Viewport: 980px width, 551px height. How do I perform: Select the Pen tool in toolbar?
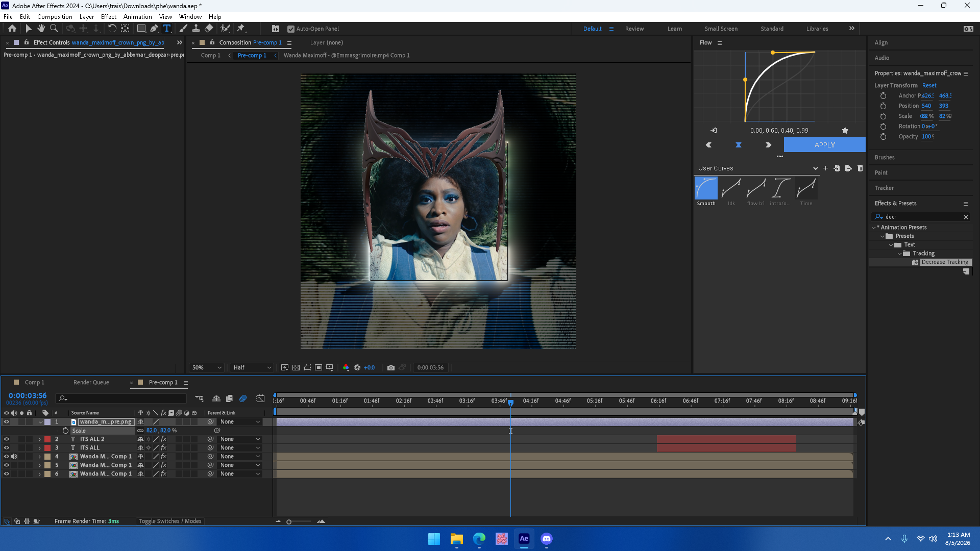click(x=154, y=29)
